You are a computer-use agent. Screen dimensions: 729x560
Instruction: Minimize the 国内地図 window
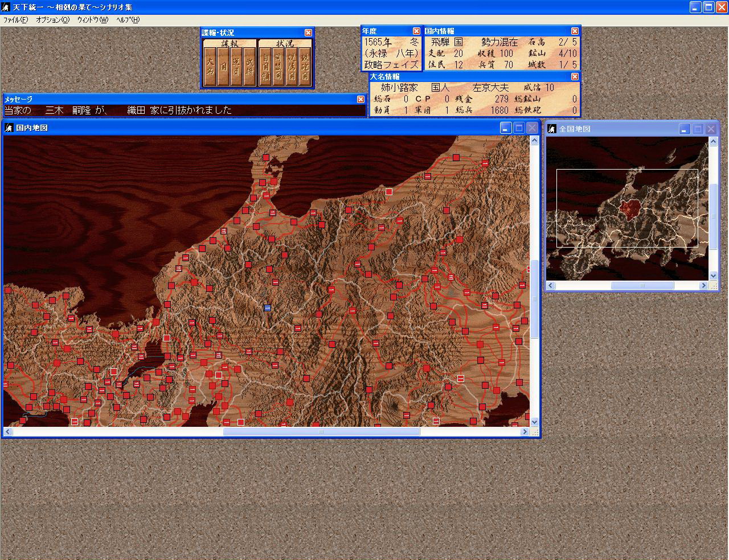506,127
